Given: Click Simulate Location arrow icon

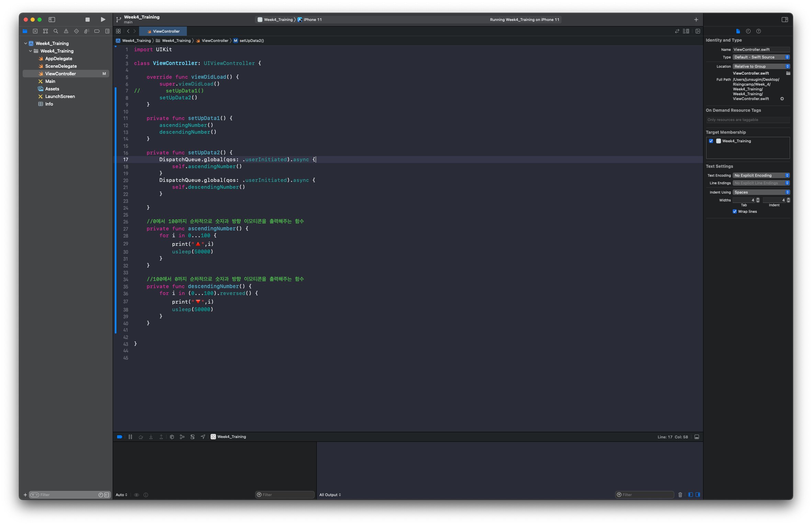Looking at the screenshot, I should click(x=203, y=437).
